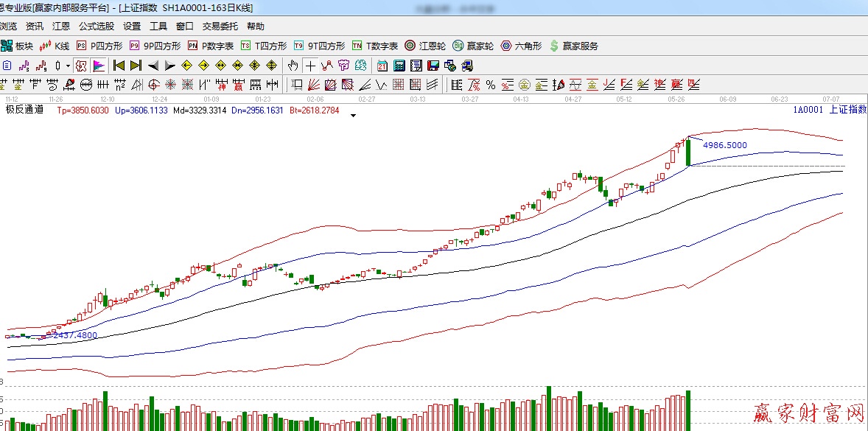Image resolution: width=868 pixels, height=431 pixels.
Task: Jump to last bar with the skip-forward icon
Action: tap(136, 66)
